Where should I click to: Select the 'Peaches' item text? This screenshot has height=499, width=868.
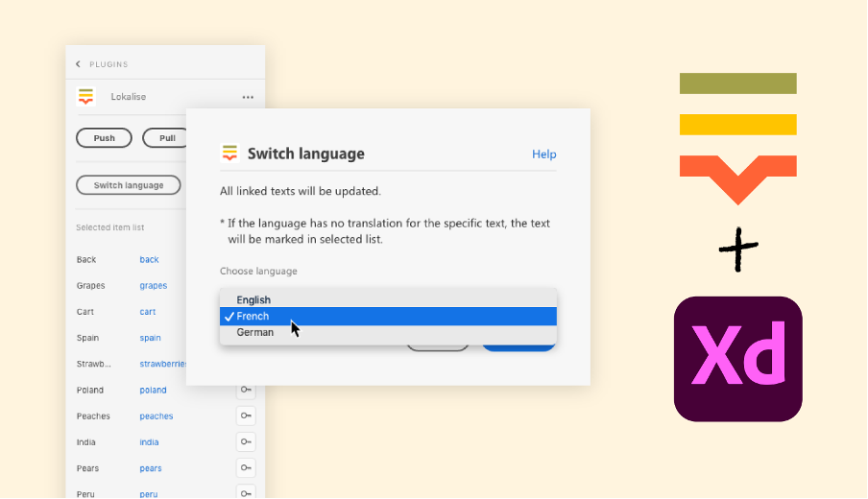(93, 416)
